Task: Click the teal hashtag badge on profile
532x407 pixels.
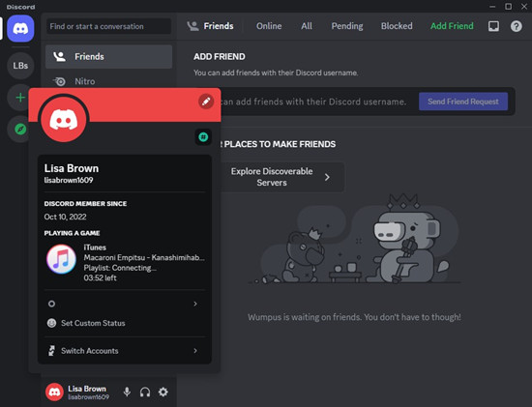Action: pyautogui.click(x=203, y=137)
